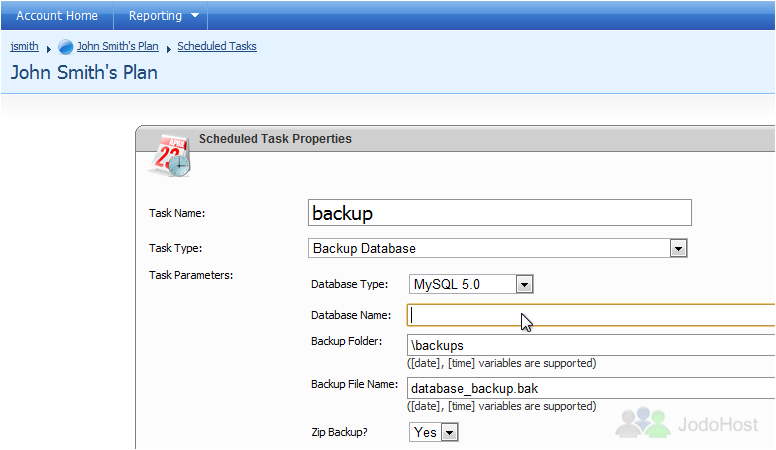776x450 pixels.
Task: Open the Account Home tab
Action: pyautogui.click(x=57, y=15)
